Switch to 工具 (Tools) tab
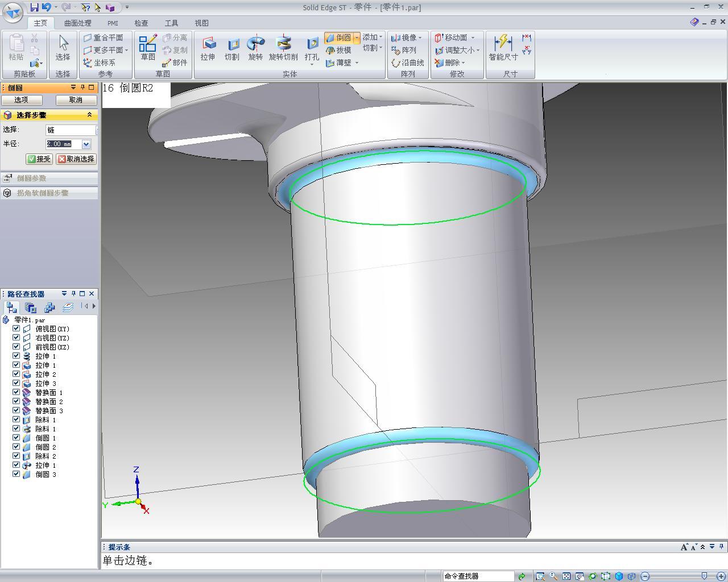Screen dimensions: 728x582 tap(171, 23)
